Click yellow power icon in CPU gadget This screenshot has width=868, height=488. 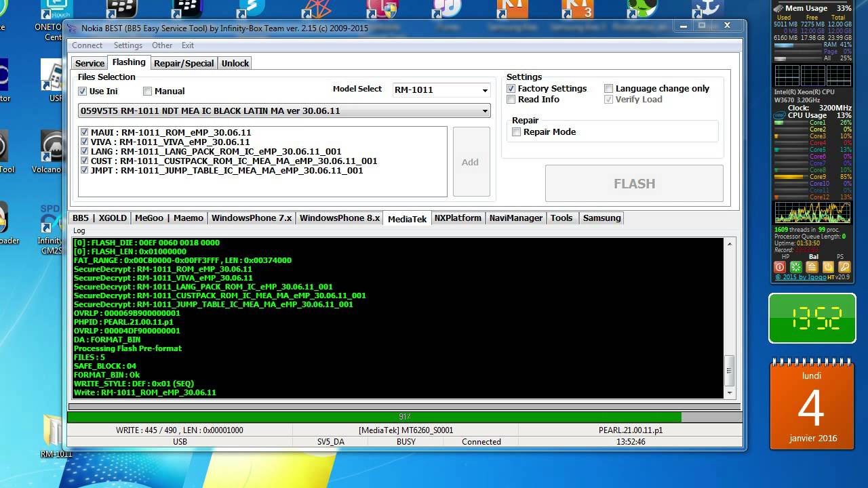pos(829,267)
